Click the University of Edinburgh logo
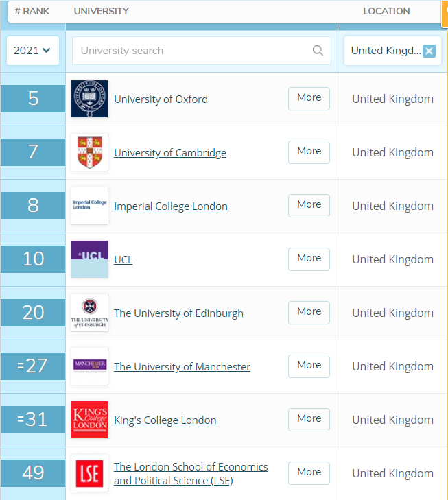Screen dimensions: 448x500 (90, 313)
